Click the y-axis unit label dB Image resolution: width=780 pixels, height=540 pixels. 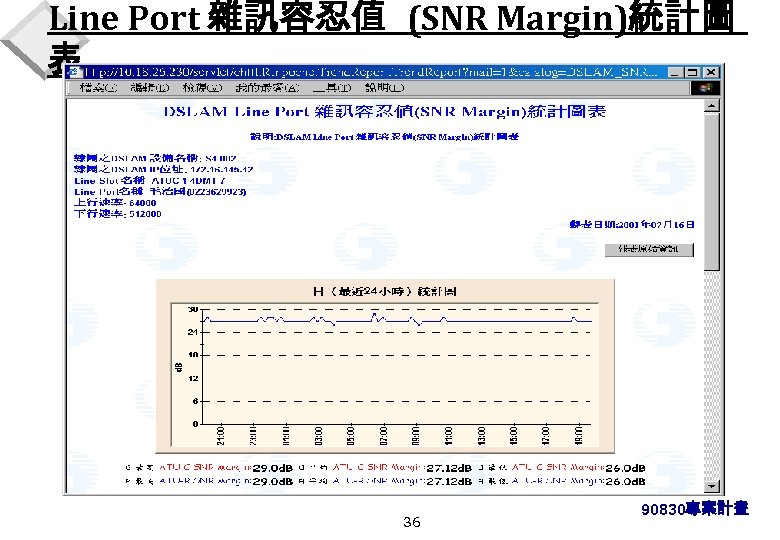[179, 367]
